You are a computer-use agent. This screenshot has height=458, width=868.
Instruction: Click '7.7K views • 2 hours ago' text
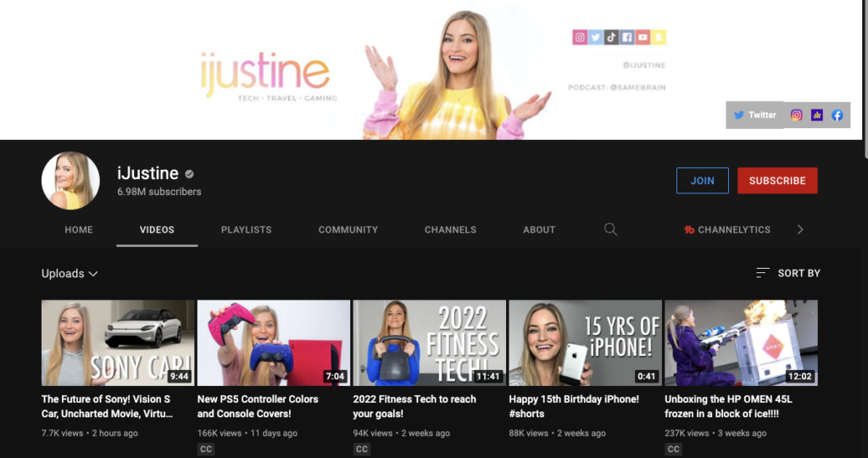coord(90,433)
